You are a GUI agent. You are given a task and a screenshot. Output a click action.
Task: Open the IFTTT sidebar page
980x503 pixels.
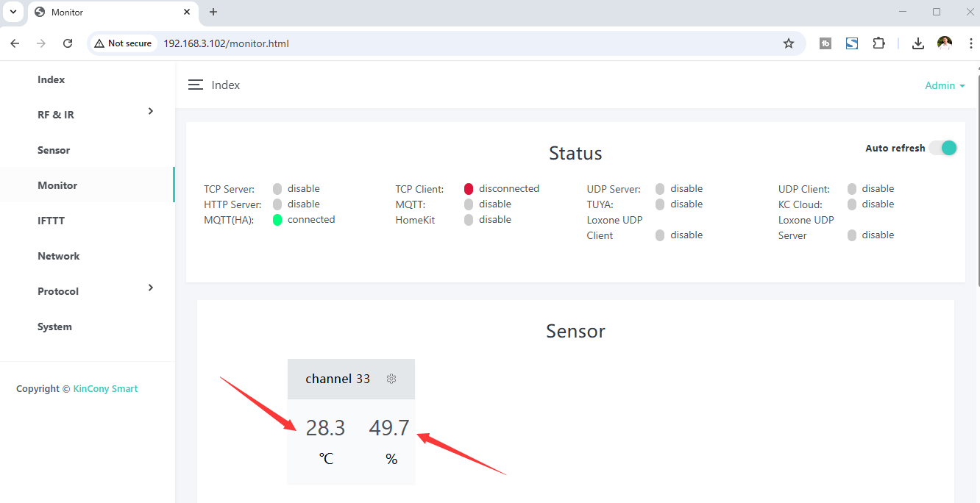pyautogui.click(x=52, y=221)
